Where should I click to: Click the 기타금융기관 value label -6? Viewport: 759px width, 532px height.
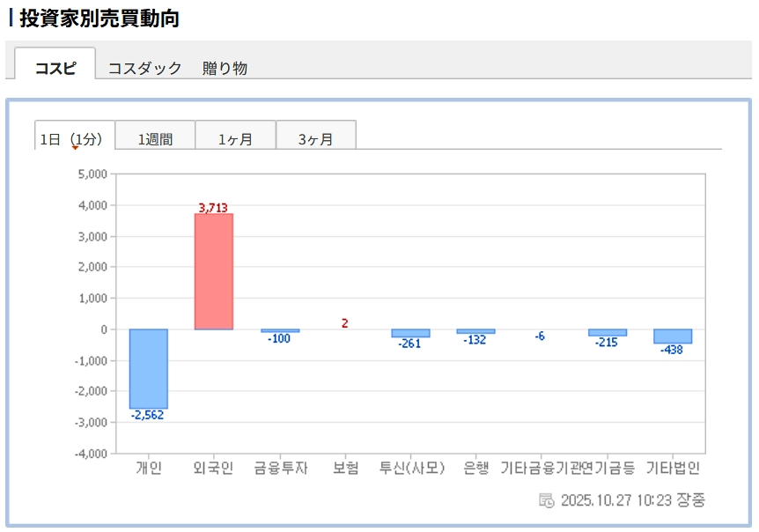tap(540, 336)
